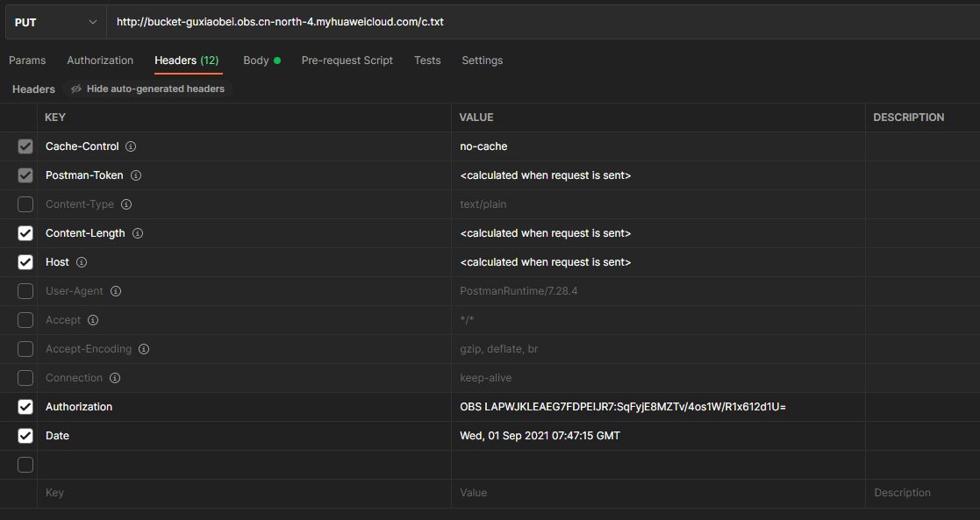Click info icon next to Cache-Control
Screen dimensions: 980x520
coord(131,146)
